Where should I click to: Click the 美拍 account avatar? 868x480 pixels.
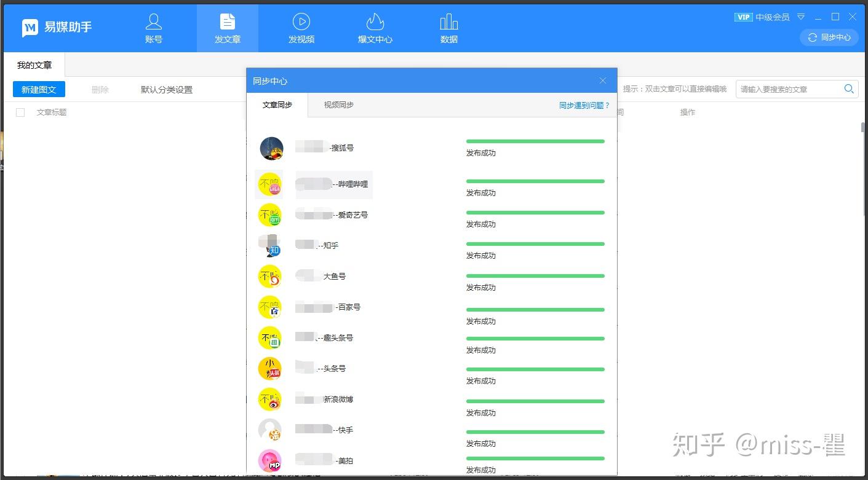[x=269, y=461]
